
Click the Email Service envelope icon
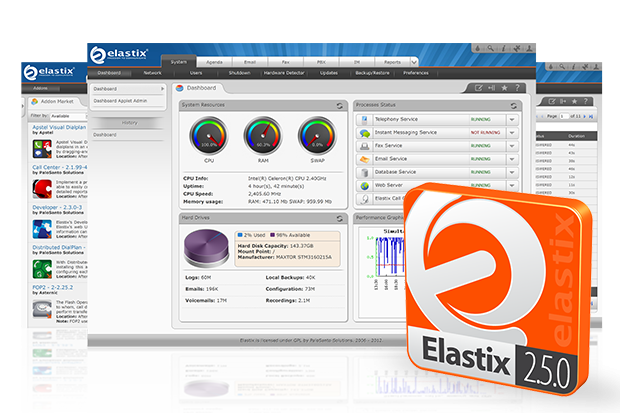pyautogui.click(x=365, y=158)
